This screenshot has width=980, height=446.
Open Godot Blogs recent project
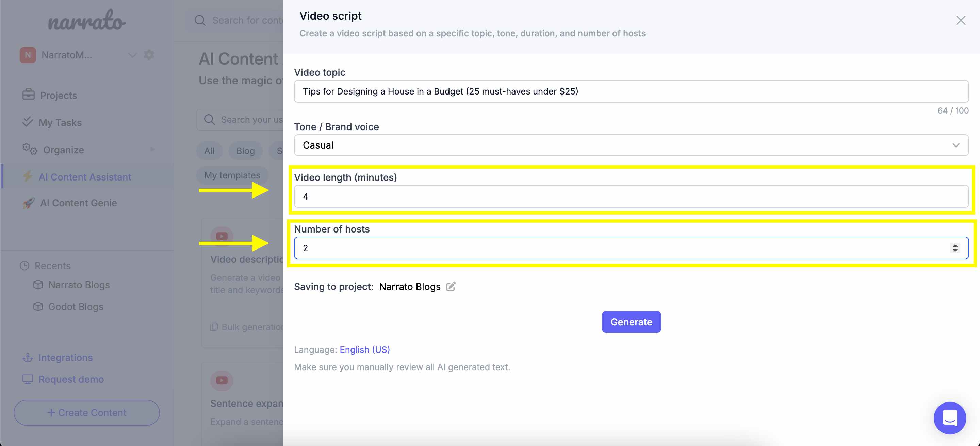point(76,307)
